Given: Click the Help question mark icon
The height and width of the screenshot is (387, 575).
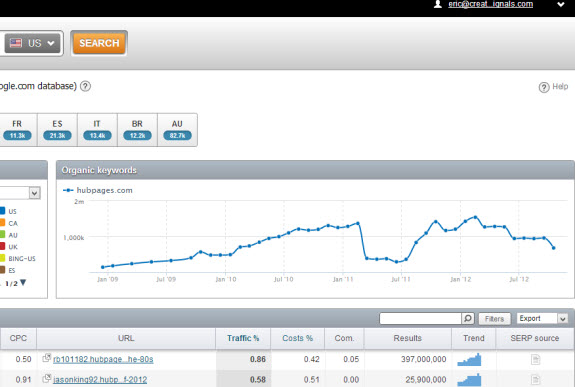Looking at the screenshot, I should [x=544, y=87].
